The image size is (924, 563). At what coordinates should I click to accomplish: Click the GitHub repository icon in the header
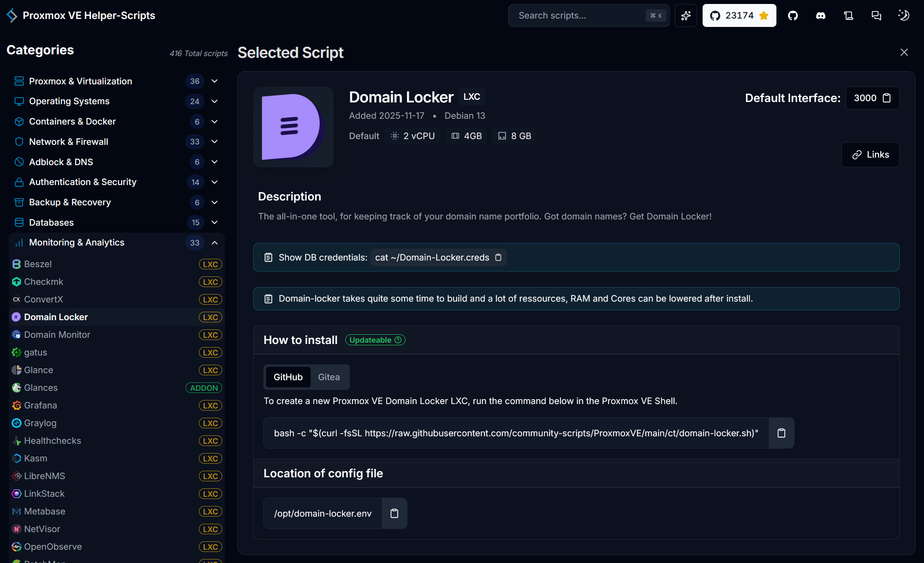(x=793, y=15)
